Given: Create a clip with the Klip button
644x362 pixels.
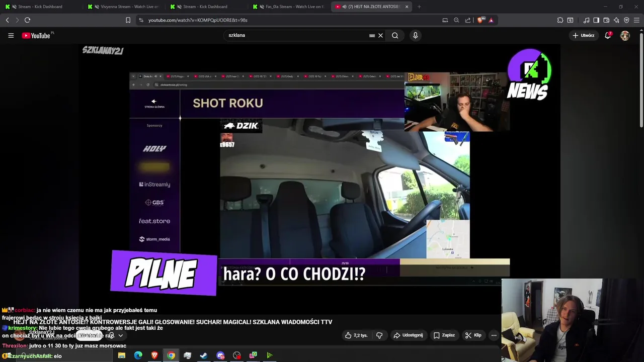Looking at the screenshot, I should point(473,335).
